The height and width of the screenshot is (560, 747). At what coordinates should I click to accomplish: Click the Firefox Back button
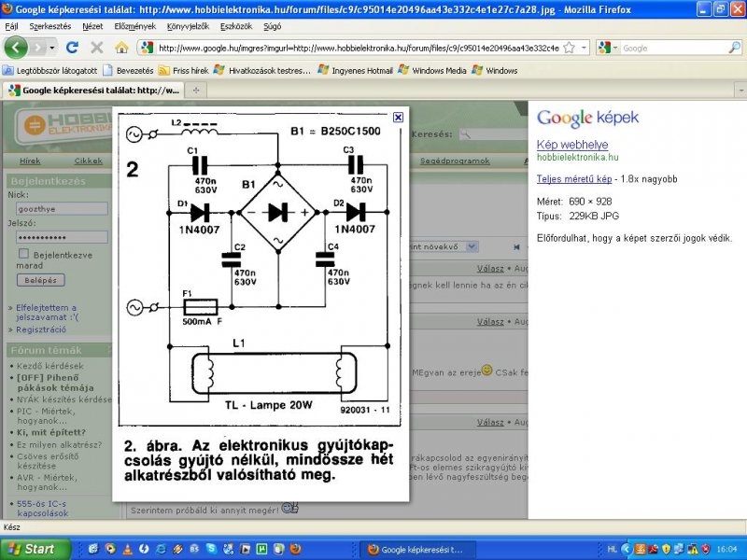pos(16,48)
